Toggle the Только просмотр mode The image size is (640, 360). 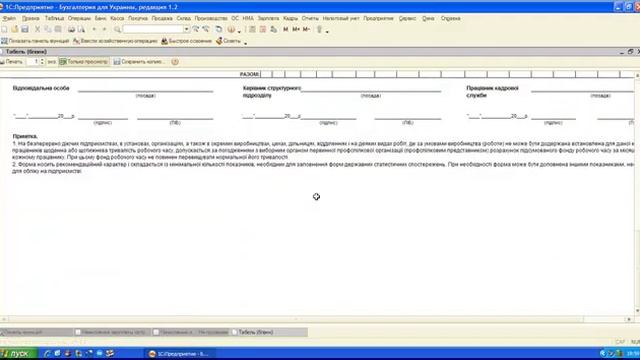coord(84,62)
